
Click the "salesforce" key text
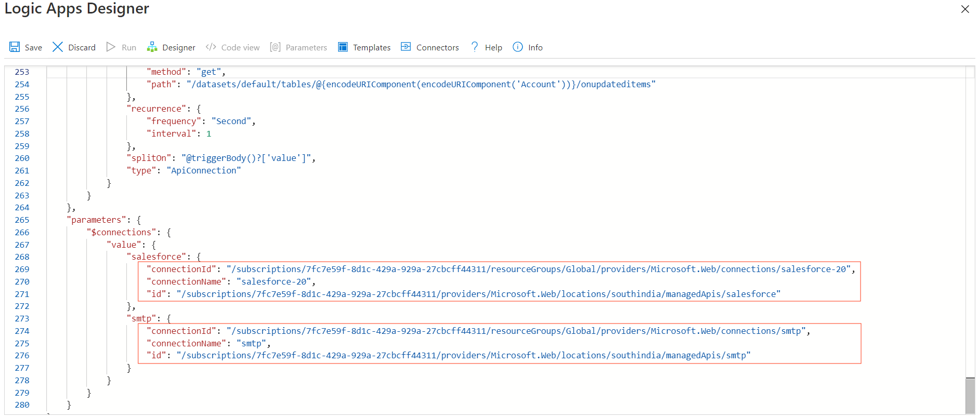[x=156, y=257]
